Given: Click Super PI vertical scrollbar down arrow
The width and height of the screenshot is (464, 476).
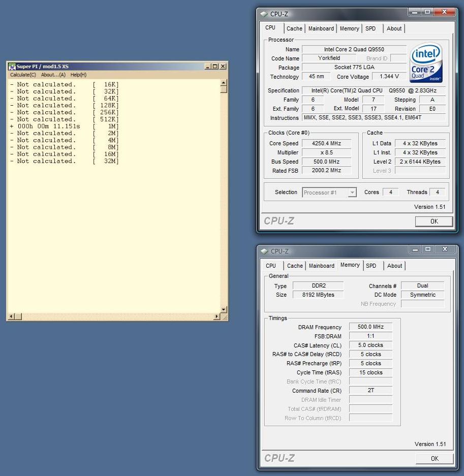Looking at the screenshot, I should click(x=224, y=309).
